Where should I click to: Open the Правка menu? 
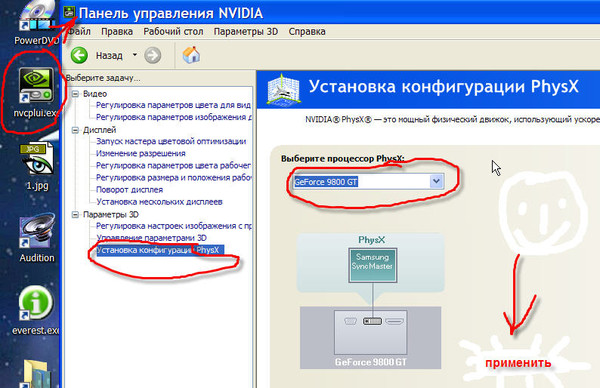[x=117, y=31]
